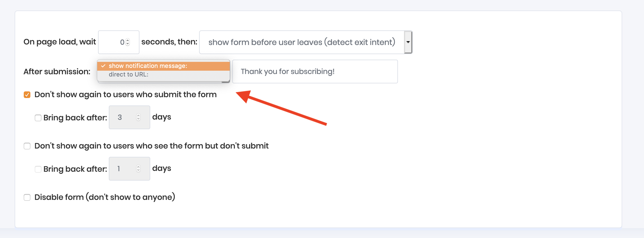Image resolution: width=644 pixels, height=238 pixels.
Task: Enable first 'Bring back after' checkbox (3 days)
Action: [38, 118]
